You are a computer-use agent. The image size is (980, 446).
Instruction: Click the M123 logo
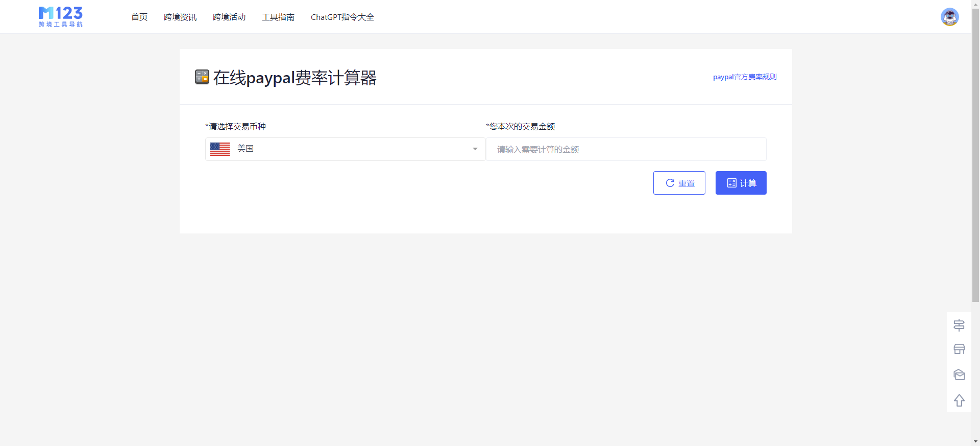coord(61,17)
